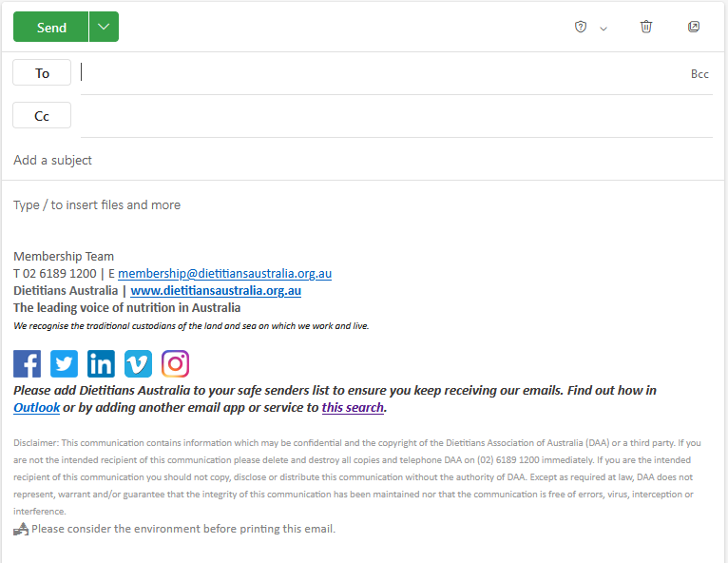Image resolution: width=728 pixels, height=563 pixels.
Task: Open the Facebook icon in signature
Action: click(x=28, y=363)
